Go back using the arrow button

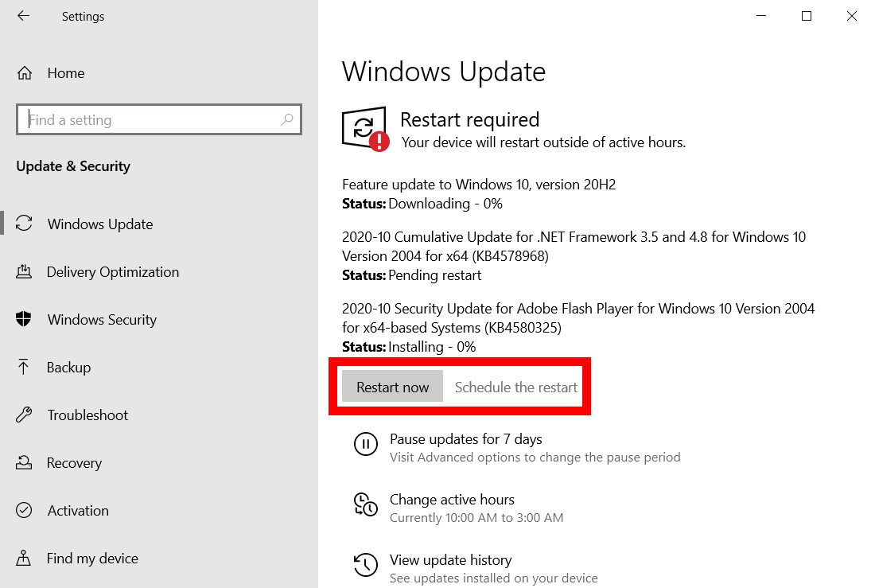tap(24, 16)
